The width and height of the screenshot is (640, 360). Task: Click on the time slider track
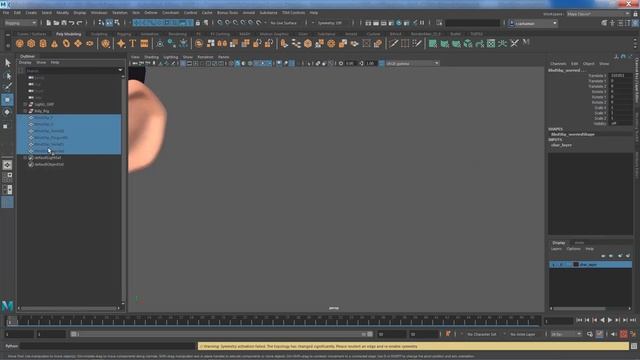click(273, 321)
